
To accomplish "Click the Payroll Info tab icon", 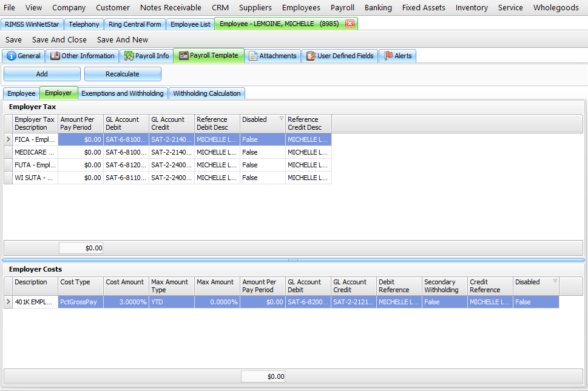I will tap(129, 56).
